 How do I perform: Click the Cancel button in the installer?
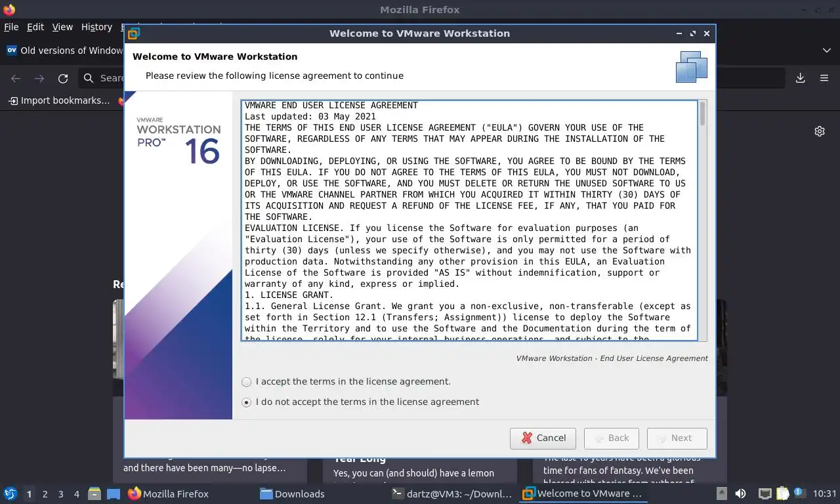click(x=543, y=438)
